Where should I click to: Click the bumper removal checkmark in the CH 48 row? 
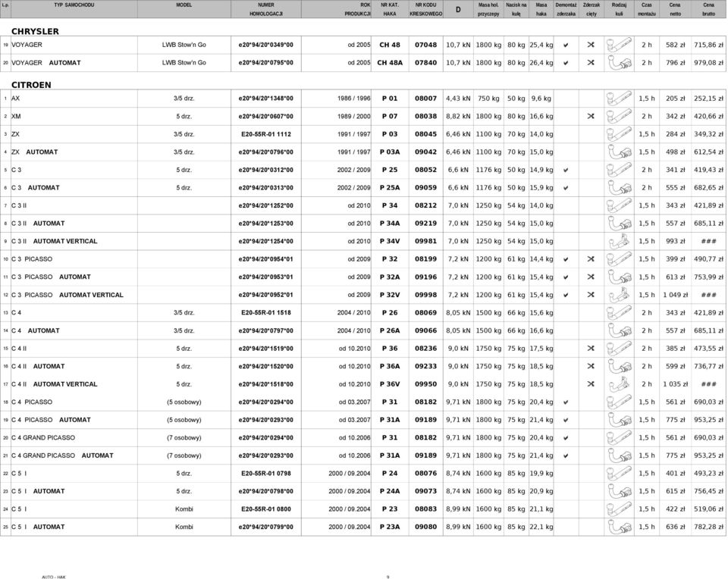click(566, 45)
